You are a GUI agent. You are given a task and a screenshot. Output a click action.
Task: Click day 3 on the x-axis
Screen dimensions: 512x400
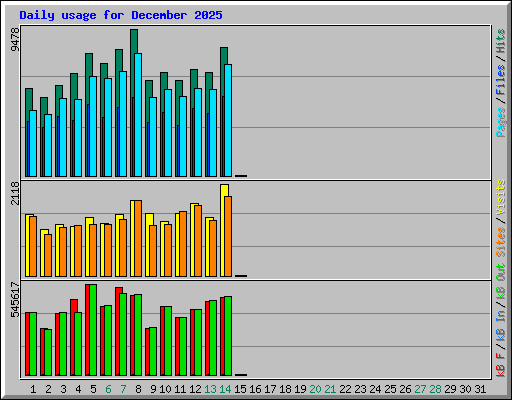pyautogui.click(x=63, y=389)
